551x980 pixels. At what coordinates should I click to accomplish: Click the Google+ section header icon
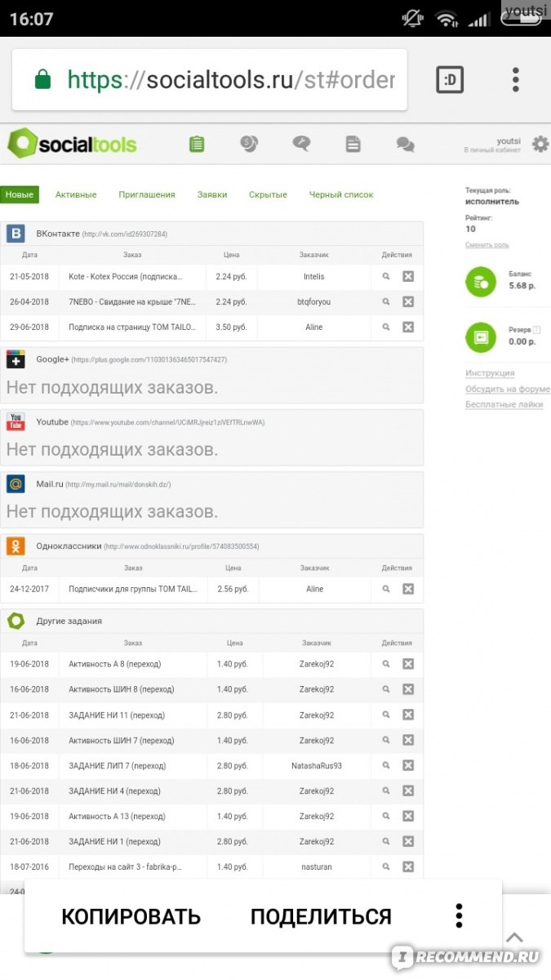(x=16, y=359)
